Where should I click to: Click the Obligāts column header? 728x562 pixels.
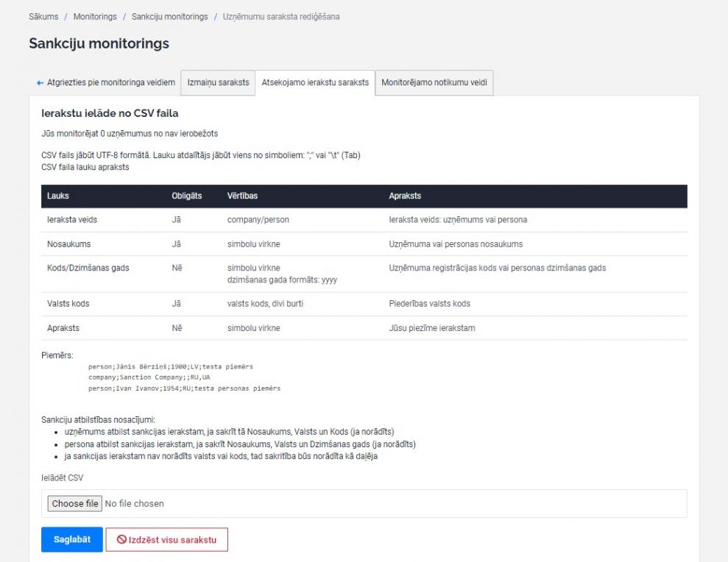[x=187, y=196]
